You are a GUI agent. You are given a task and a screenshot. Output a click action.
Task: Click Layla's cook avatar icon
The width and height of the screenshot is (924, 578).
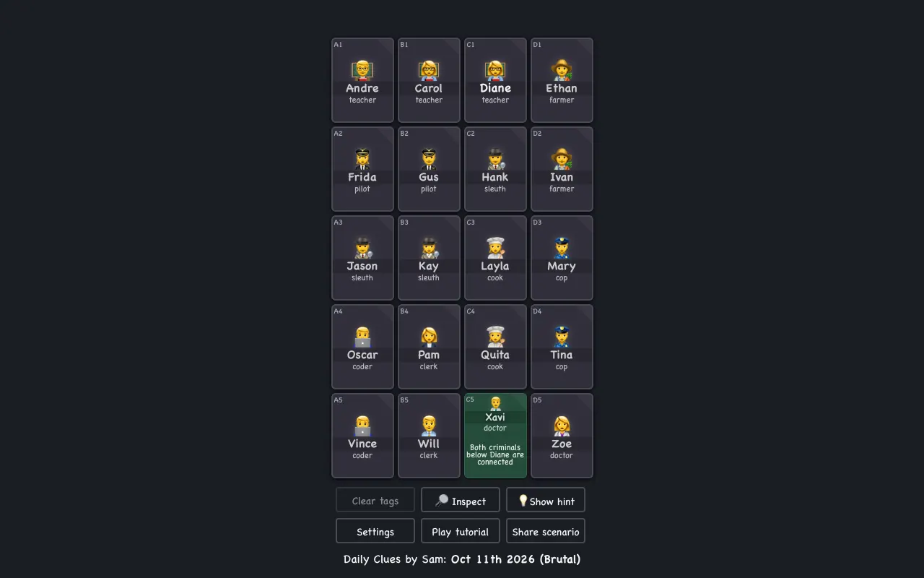495,248
